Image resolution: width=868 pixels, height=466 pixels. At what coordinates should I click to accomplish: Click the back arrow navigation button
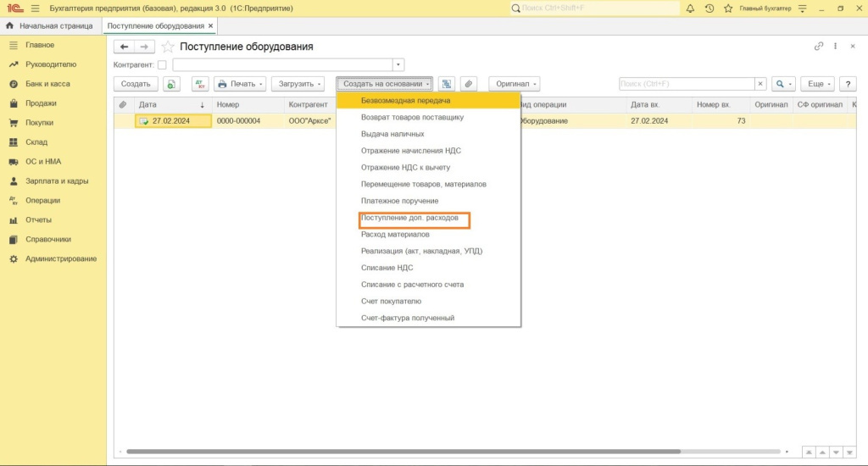pyautogui.click(x=125, y=47)
